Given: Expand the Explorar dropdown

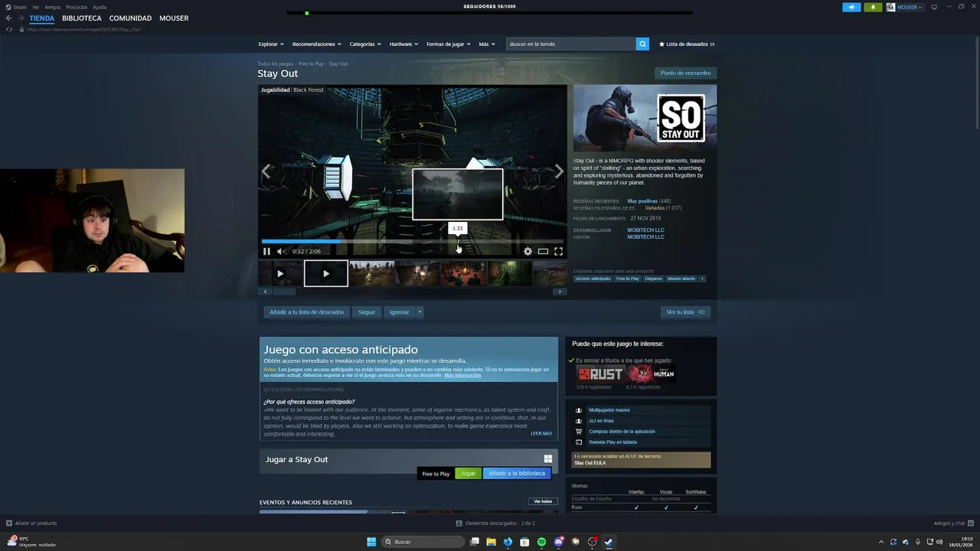Looking at the screenshot, I should 271,44.
